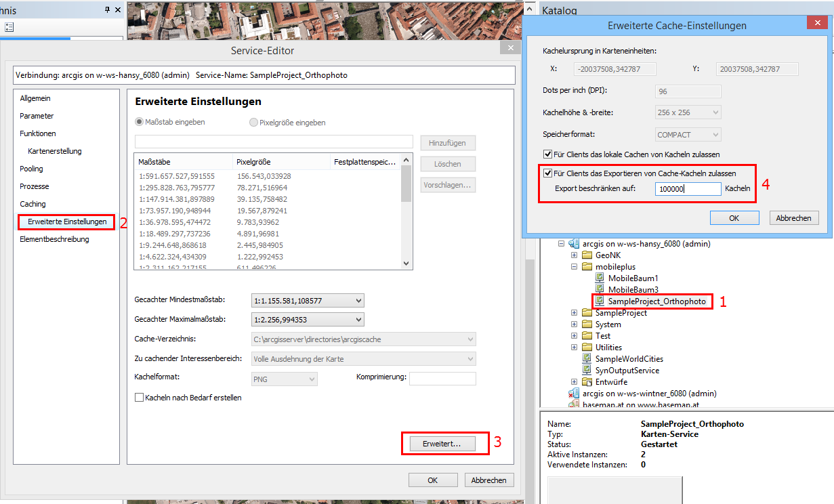
Task: Enable 'Kacheln nach Bedarf erstellen' checkbox
Action: click(140, 398)
